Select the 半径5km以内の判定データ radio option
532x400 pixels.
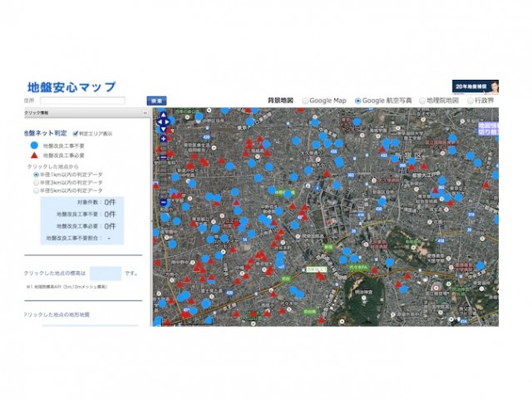click(36, 190)
